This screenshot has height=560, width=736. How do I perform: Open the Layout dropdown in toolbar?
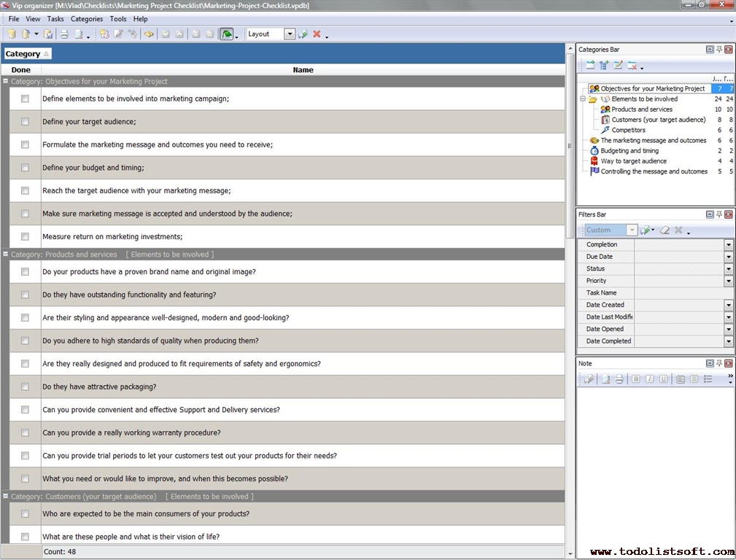[x=290, y=34]
